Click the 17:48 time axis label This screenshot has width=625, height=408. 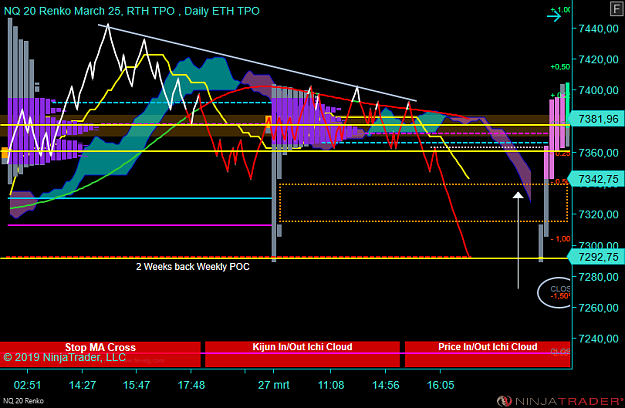click(191, 385)
